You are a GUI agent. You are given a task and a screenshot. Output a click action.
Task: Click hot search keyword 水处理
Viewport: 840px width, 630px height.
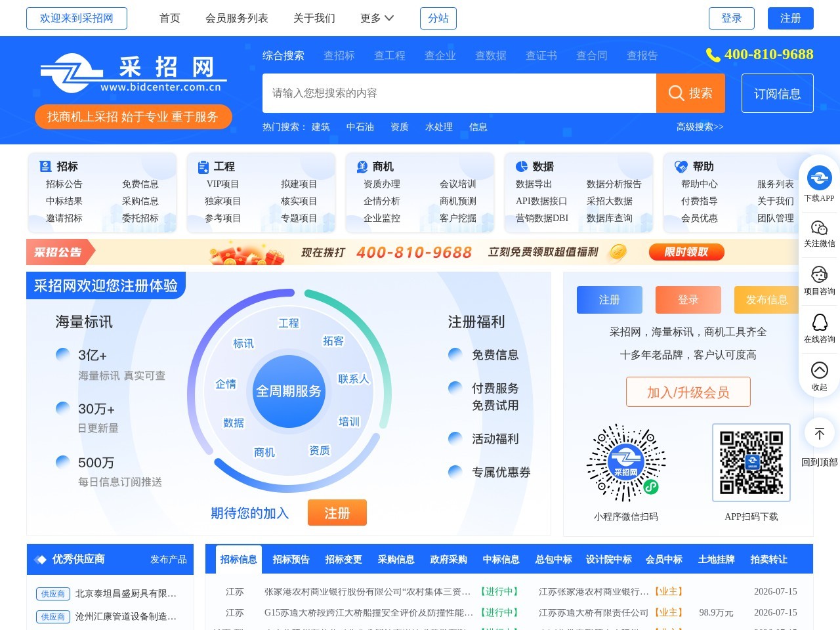point(439,127)
